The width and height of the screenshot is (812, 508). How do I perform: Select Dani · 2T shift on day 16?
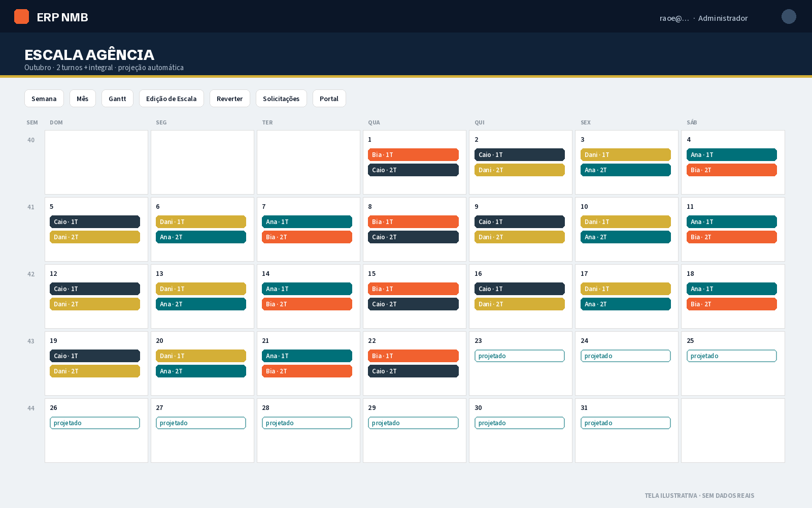point(520,304)
